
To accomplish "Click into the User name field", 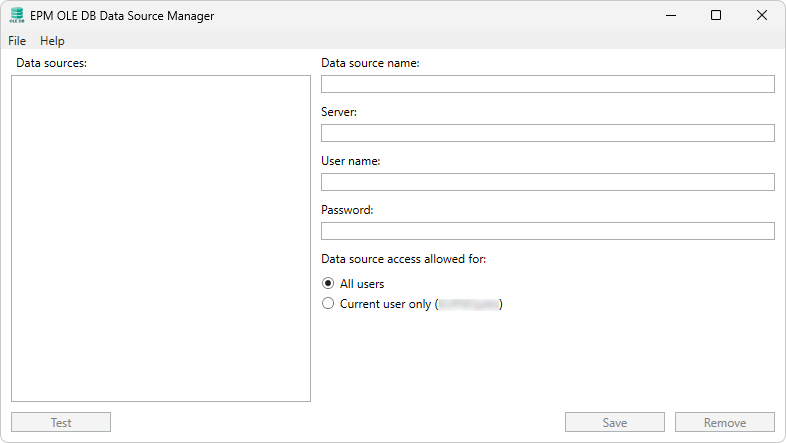I will (x=547, y=182).
